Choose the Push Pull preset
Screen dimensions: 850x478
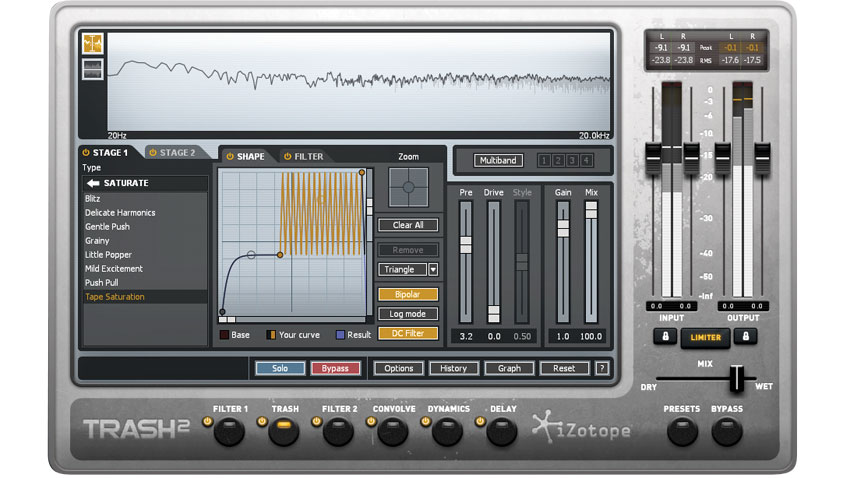tap(145, 283)
